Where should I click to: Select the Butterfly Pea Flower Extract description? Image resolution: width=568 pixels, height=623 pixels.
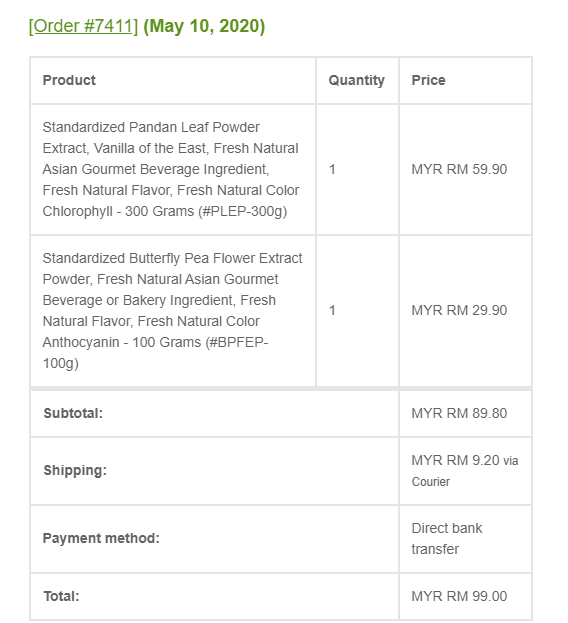click(x=172, y=310)
